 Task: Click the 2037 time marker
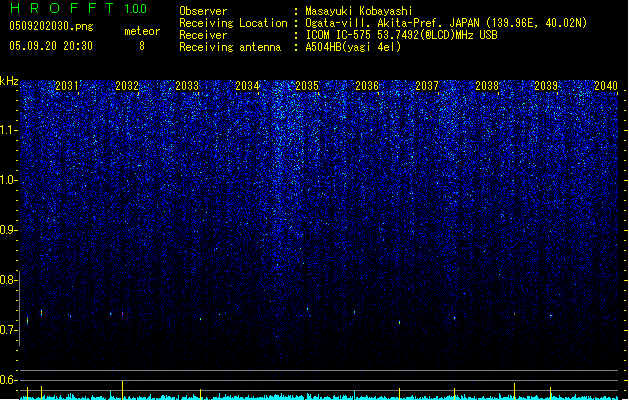click(427, 86)
